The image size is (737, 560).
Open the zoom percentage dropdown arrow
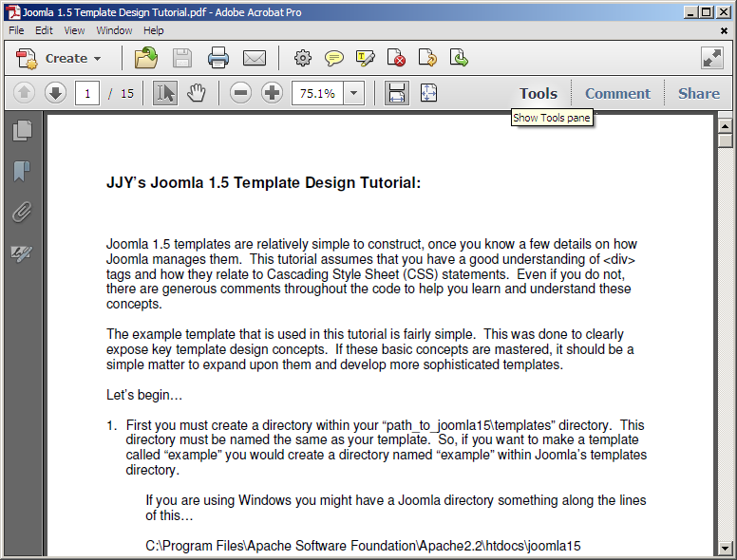(354, 93)
